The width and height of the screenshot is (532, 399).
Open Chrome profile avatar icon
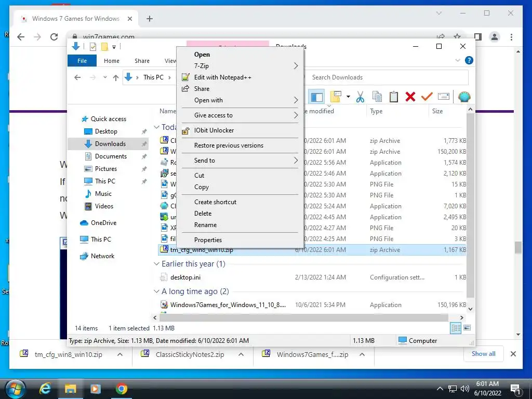495,37
